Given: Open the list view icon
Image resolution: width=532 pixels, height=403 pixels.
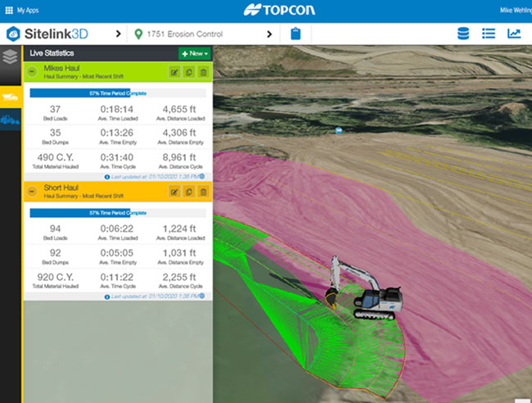Looking at the screenshot, I should click(489, 34).
